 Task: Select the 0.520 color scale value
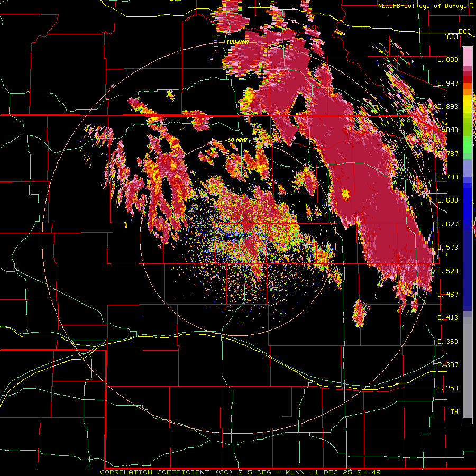(448, 271)
